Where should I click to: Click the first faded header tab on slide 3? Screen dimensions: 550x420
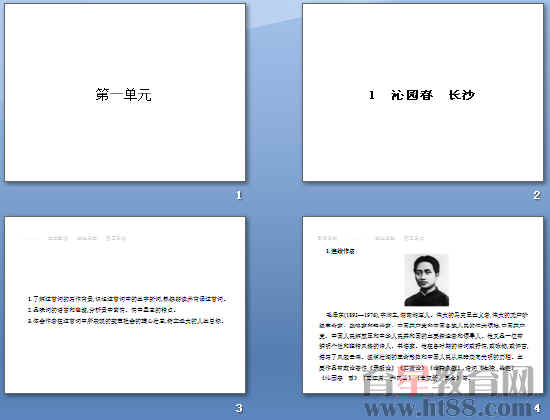[x=58, y=238]
